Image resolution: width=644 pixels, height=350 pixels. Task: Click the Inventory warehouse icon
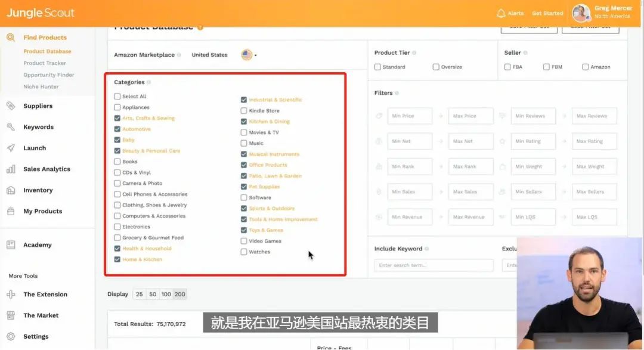(11, 190)
